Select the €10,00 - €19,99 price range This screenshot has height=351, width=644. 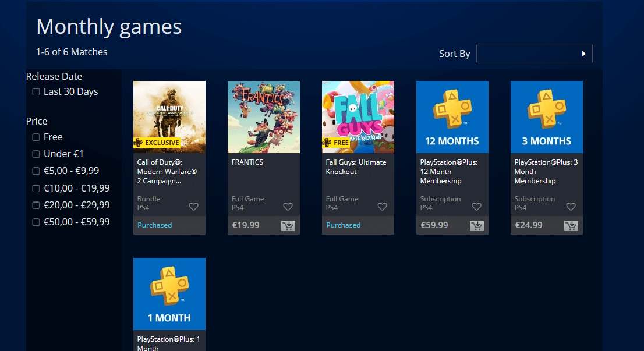tap(36, 189)
